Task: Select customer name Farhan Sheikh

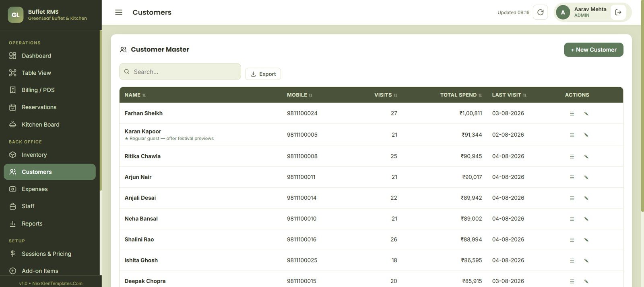Action: (143, 113)
